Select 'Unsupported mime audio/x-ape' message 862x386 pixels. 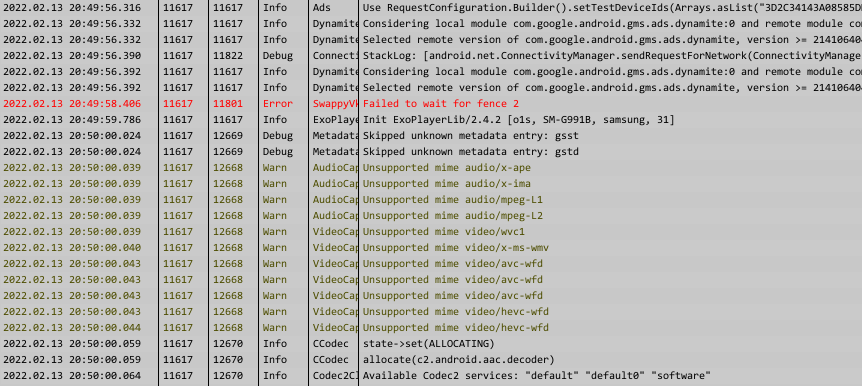click(x=447, y=168)
